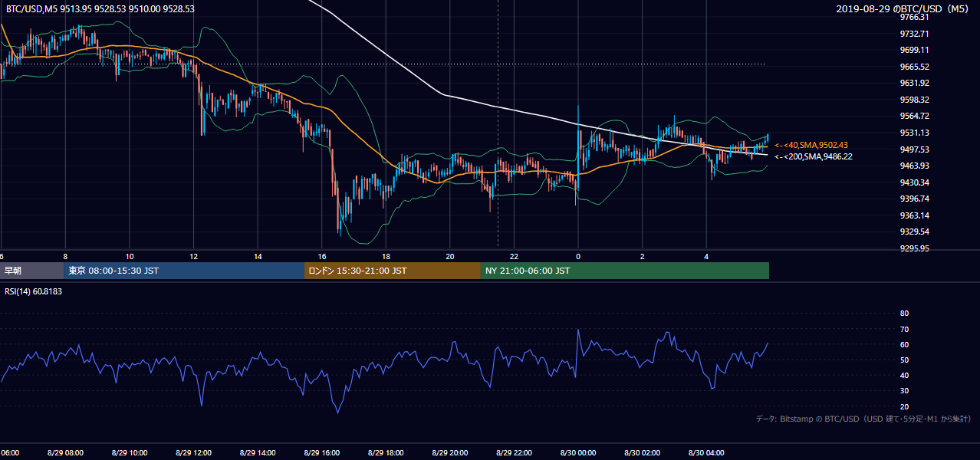
Task: Click RSI scale label 40
Action: 904,376
